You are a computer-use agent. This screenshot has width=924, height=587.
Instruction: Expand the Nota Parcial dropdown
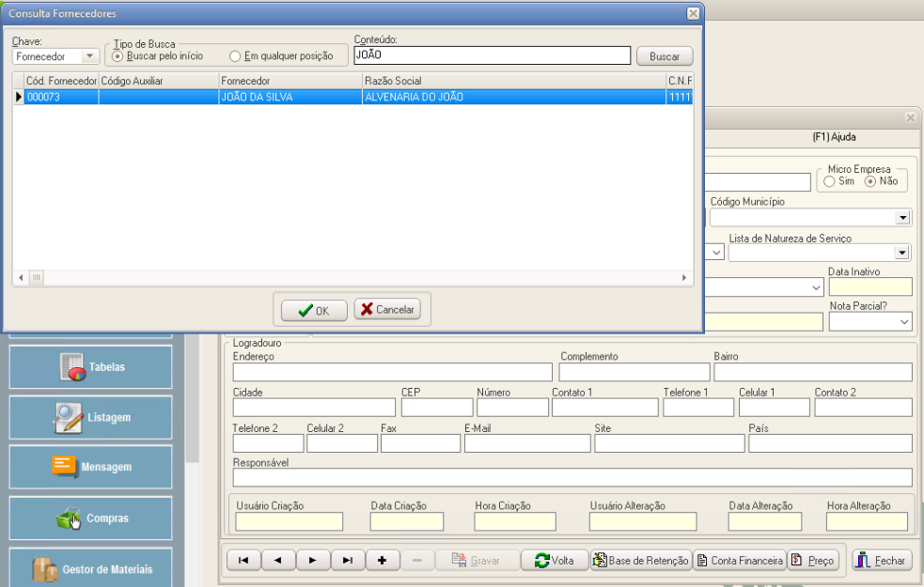point(903,322)
